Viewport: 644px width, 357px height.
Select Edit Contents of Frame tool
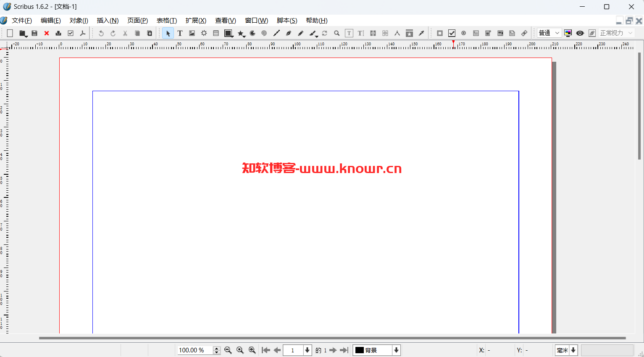point(349,33)
